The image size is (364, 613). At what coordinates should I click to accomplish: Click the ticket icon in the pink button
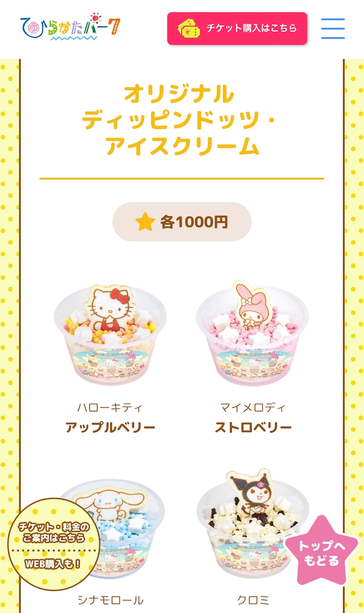coord(189,28)
